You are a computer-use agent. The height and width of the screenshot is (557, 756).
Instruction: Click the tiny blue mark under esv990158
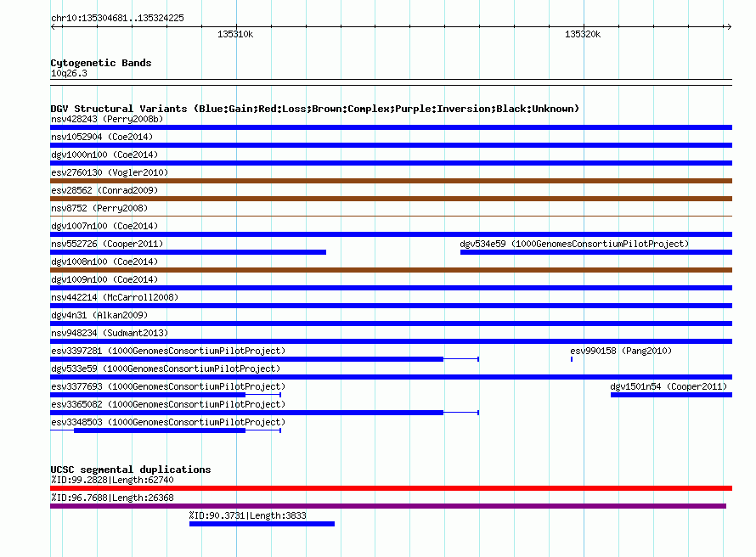(x=572, y=359)
